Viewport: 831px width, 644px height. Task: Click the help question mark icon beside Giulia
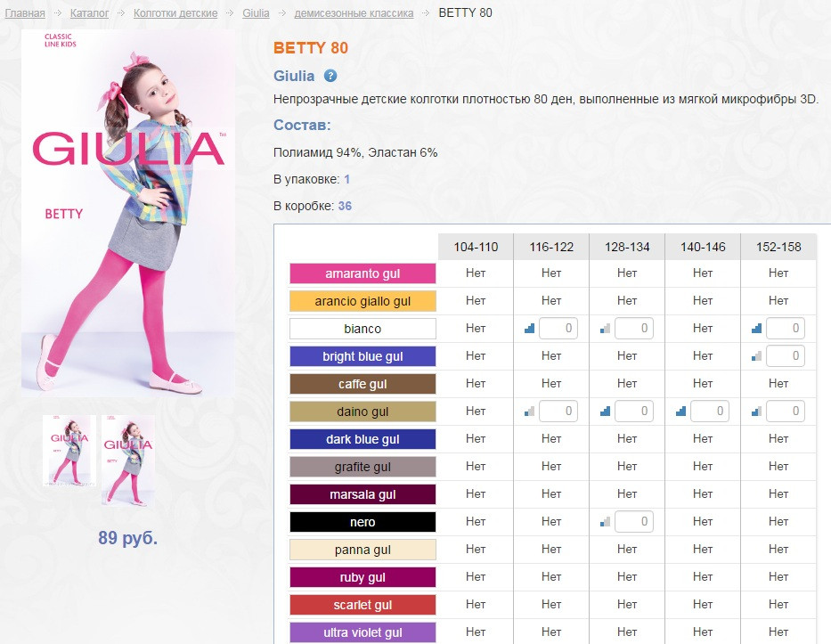tap(330, 77)
